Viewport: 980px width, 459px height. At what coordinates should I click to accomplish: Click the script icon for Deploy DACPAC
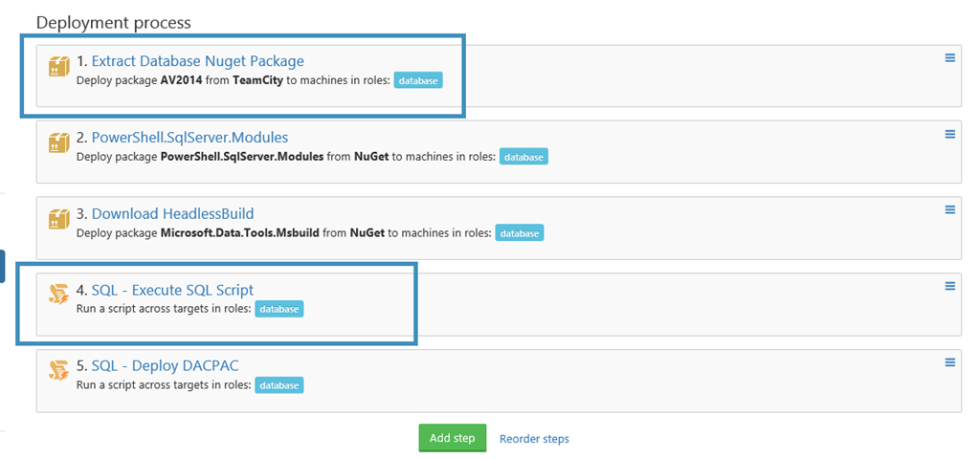[x=59, y=370]
